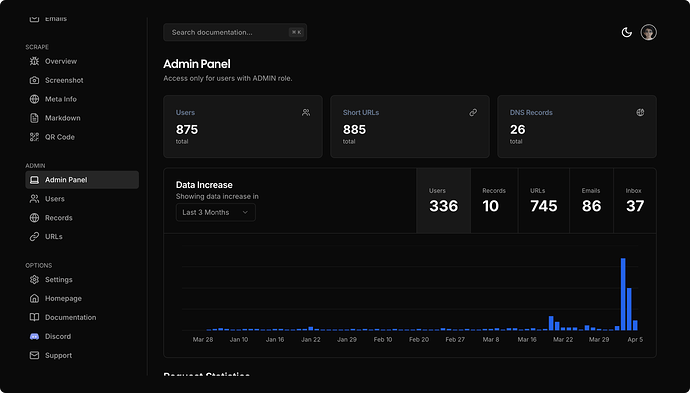This screenshot has height=393, width=690.
Task: Click the DNS Records 26 total card
Action: [x=577, y=126]
